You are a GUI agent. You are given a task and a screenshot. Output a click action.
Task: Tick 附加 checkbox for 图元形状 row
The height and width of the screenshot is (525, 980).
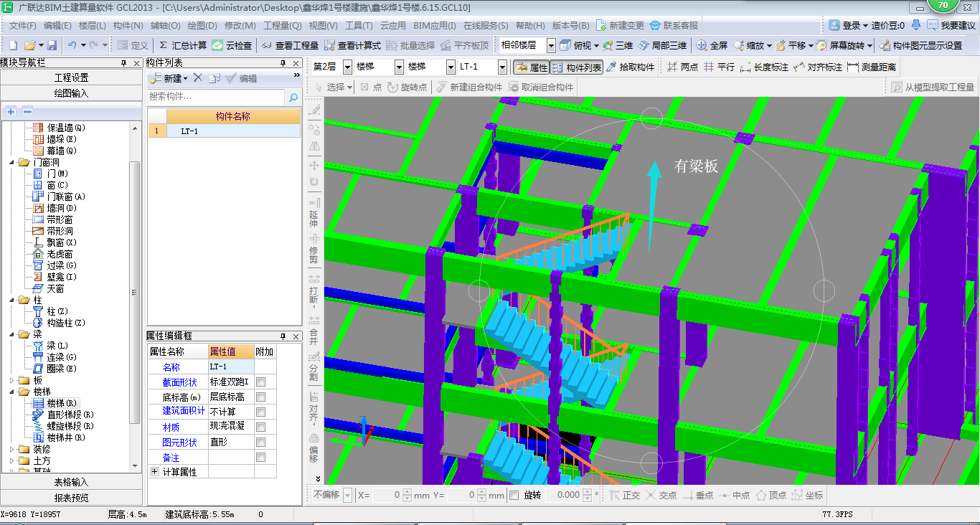click(x=261, y=443)
